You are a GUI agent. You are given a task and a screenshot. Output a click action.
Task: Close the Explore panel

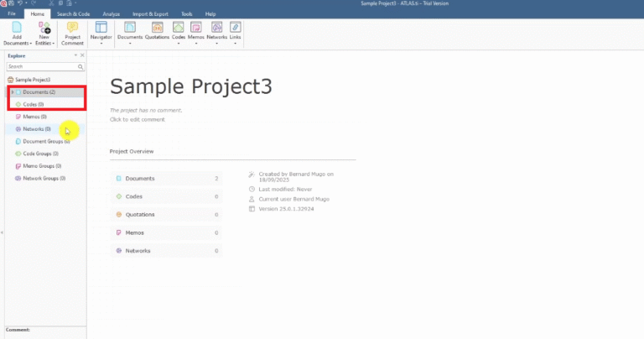pos(82,55)
